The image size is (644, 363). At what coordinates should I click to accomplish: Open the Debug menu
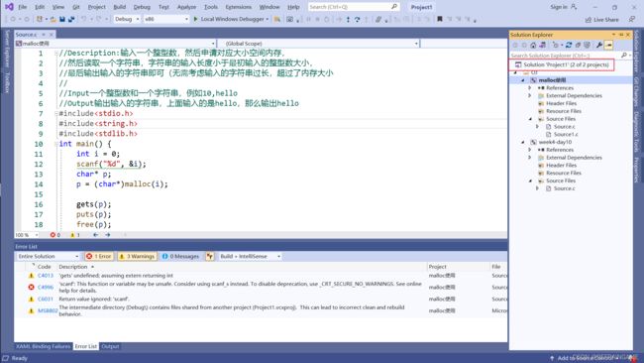[142, 7]
